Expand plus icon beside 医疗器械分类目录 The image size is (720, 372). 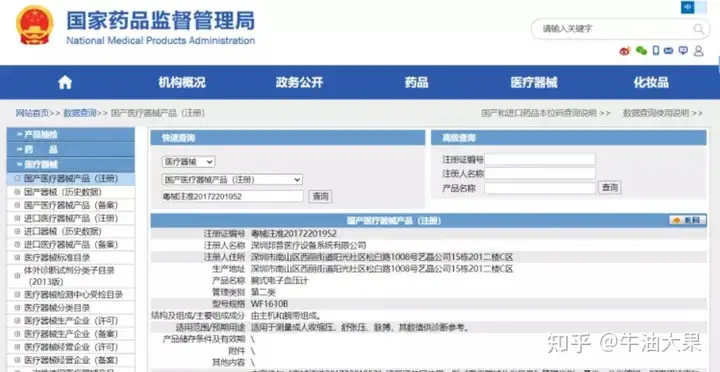17,308
